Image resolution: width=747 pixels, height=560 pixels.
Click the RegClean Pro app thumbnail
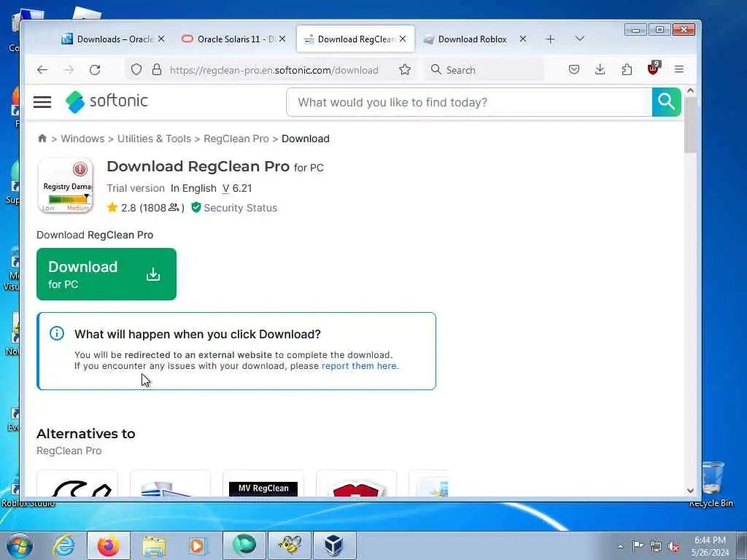pyautogui.click(x=65, y=185)
